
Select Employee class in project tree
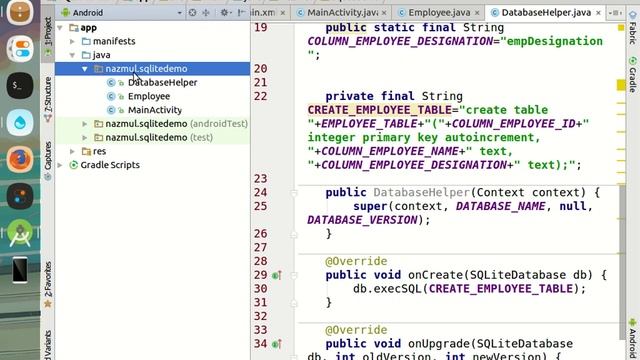pos(149,96)
